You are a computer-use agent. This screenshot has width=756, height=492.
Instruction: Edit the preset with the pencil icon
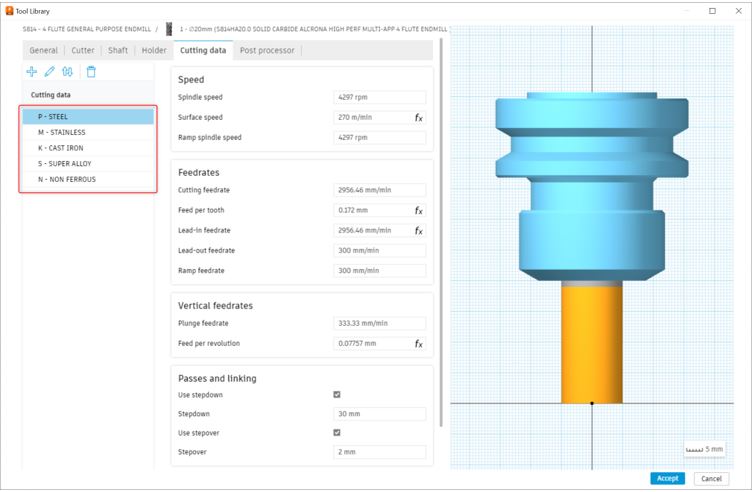coord(49,72)
